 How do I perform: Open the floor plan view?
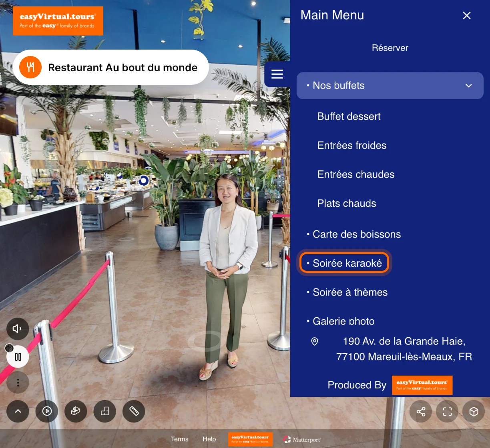coord(105,411)
